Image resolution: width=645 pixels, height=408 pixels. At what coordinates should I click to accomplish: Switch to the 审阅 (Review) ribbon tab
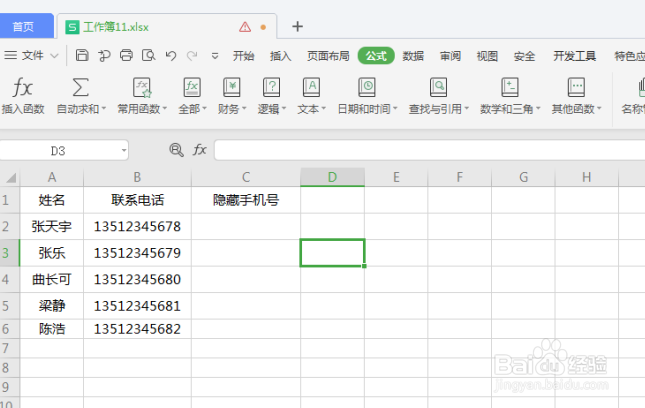coord(450,56)
